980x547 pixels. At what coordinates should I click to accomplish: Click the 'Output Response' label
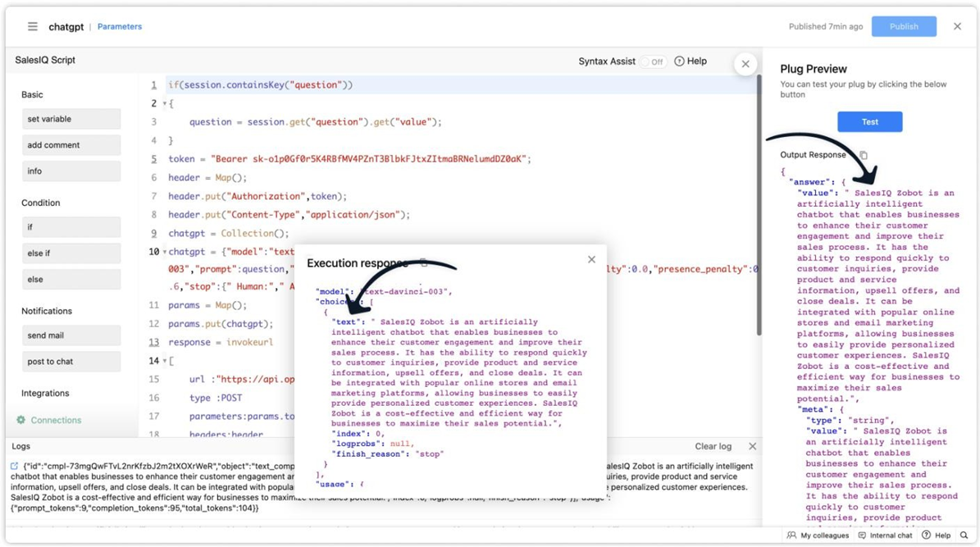(813, 155)
